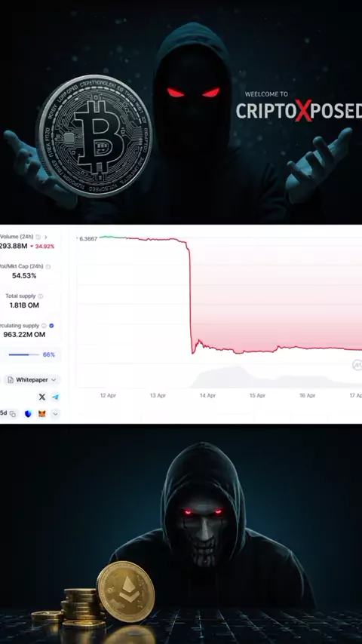Click the Circulating supply info icon

pos(44,326)
